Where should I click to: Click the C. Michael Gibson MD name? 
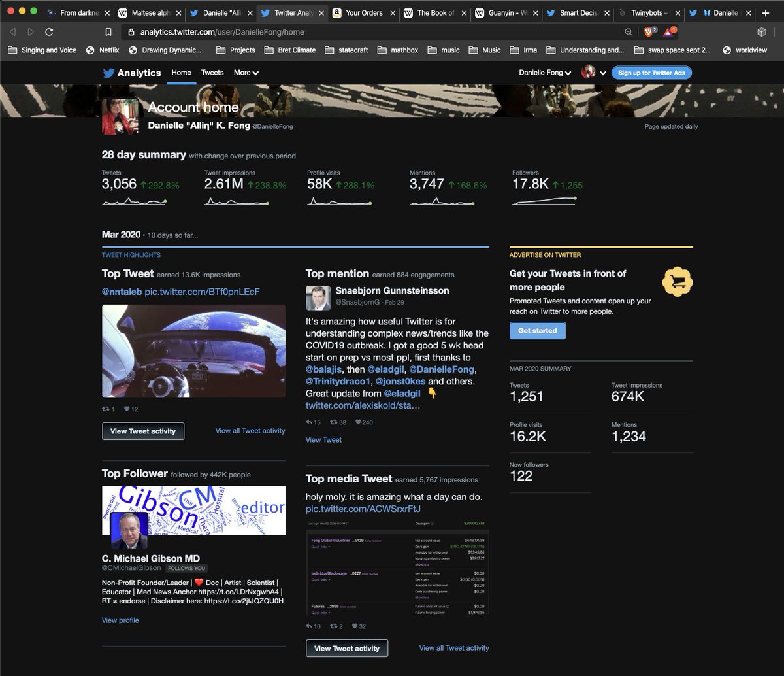click(151, 558)
